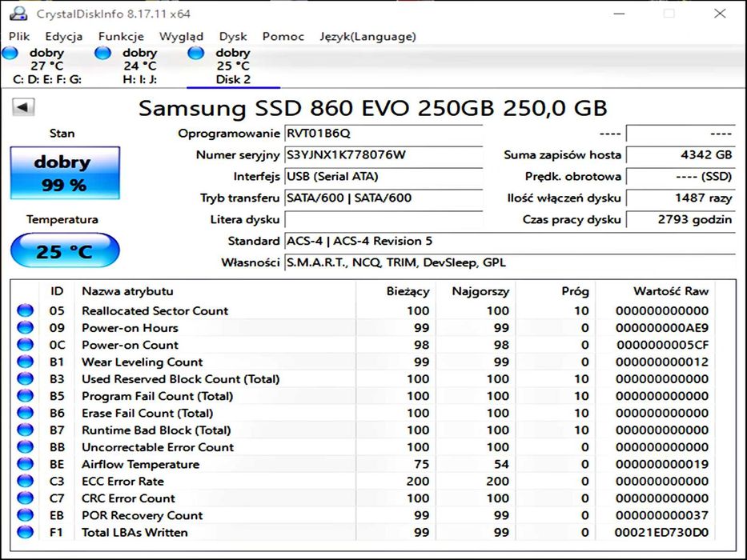
Task: Select the Airflow Temperature attribute name
Action: click(x=141, y=464)
